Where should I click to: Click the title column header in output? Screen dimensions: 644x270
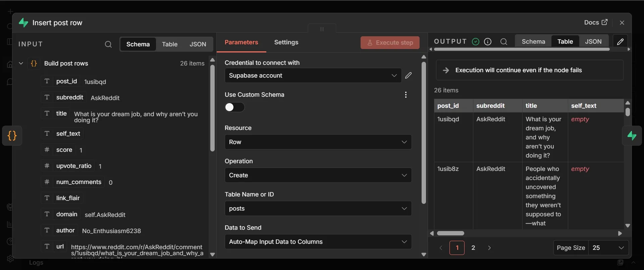(x=545, y=106)
